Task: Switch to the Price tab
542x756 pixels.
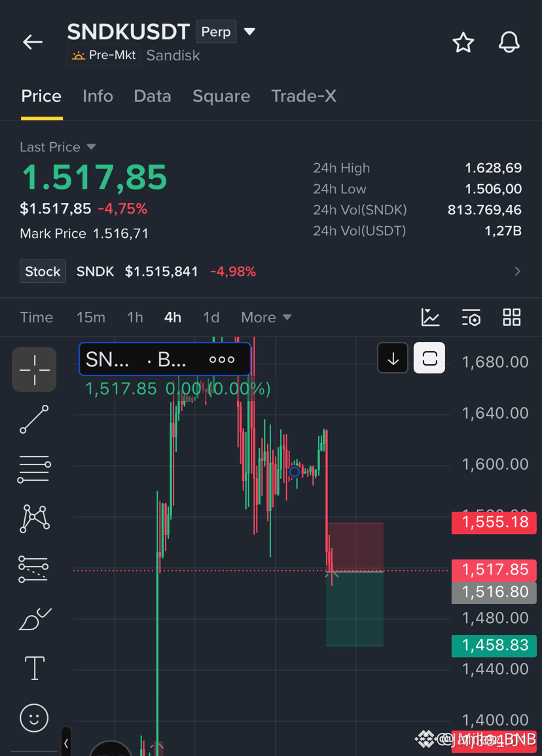Action: point(41,96)
